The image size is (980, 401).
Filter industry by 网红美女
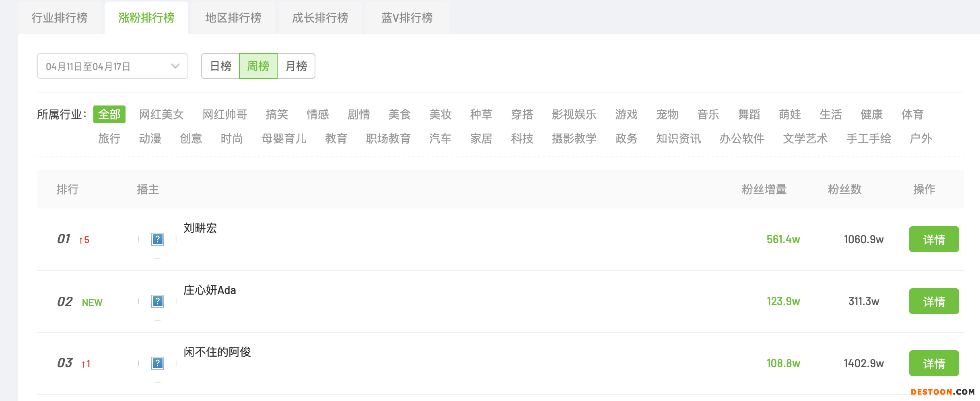pyautogui.click(x=161, y=114)
